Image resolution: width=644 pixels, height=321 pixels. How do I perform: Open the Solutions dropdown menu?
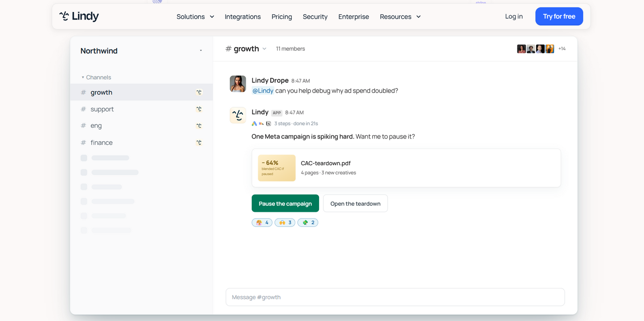coord(195,16)
